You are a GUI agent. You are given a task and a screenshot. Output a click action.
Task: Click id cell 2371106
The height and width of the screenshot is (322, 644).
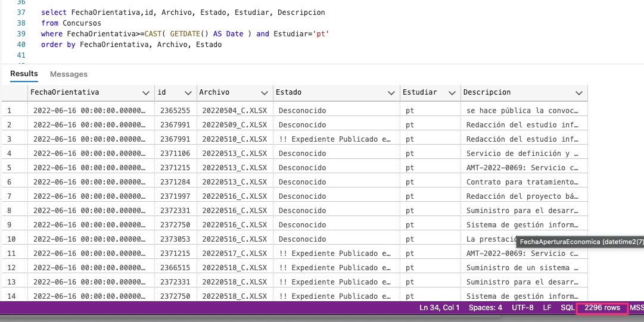click(x=175, y=154)
